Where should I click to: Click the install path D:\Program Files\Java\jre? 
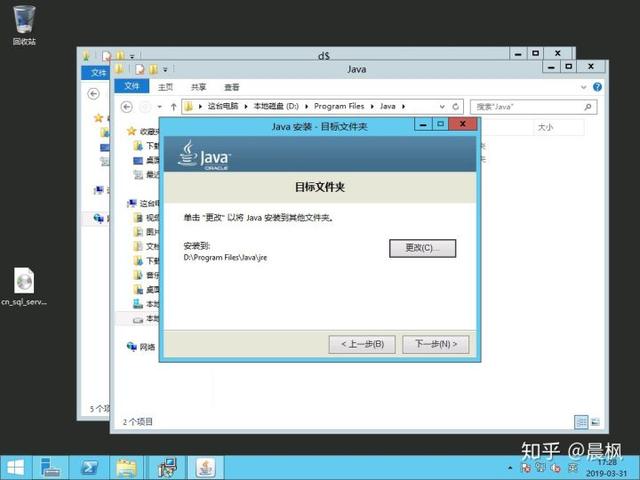225,258
